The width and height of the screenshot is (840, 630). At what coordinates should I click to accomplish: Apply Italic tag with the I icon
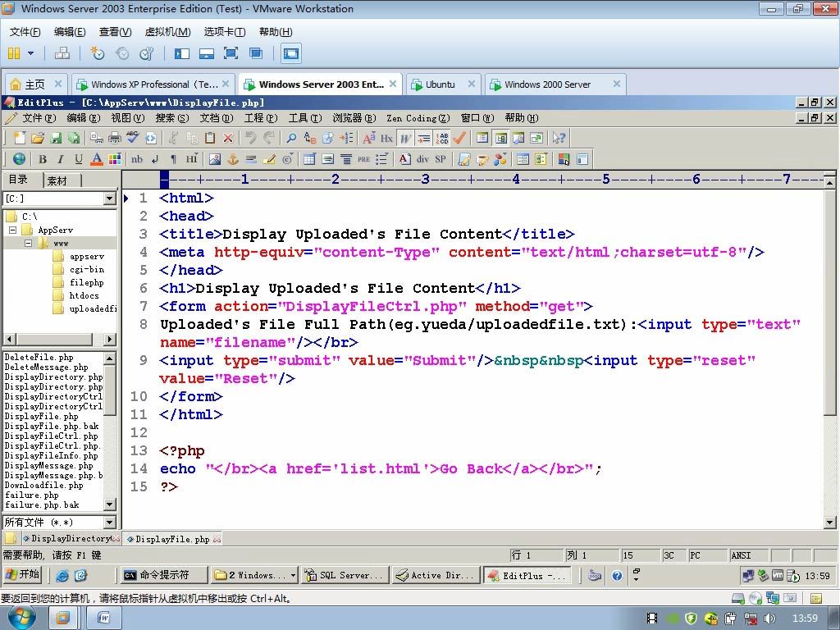pyautogui.click(x=61, y=159)
